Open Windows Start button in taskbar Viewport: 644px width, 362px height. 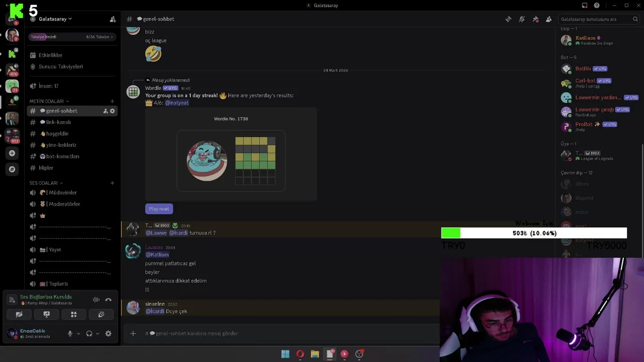click(x=285, y=354)
